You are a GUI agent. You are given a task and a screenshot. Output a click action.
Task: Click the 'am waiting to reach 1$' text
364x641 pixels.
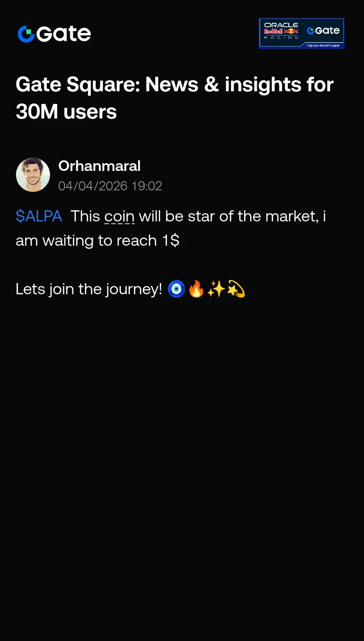click(x=98, y=241)
